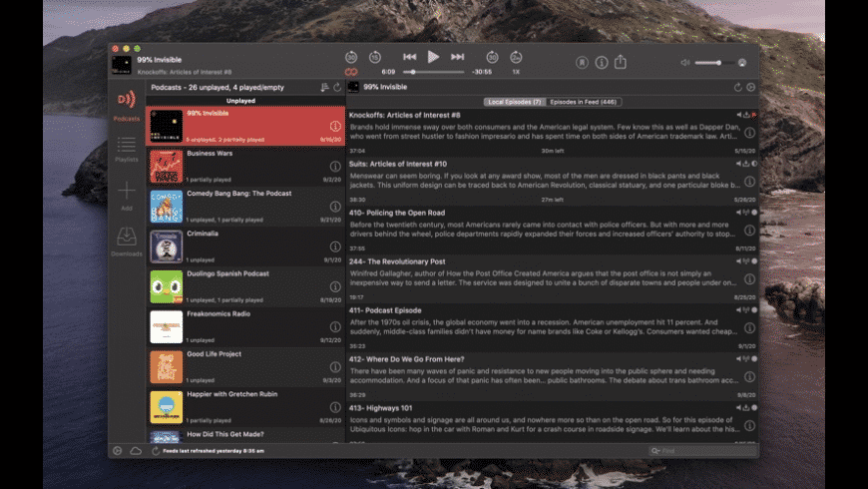Open current episode info from the toolbar

(602, 63)
